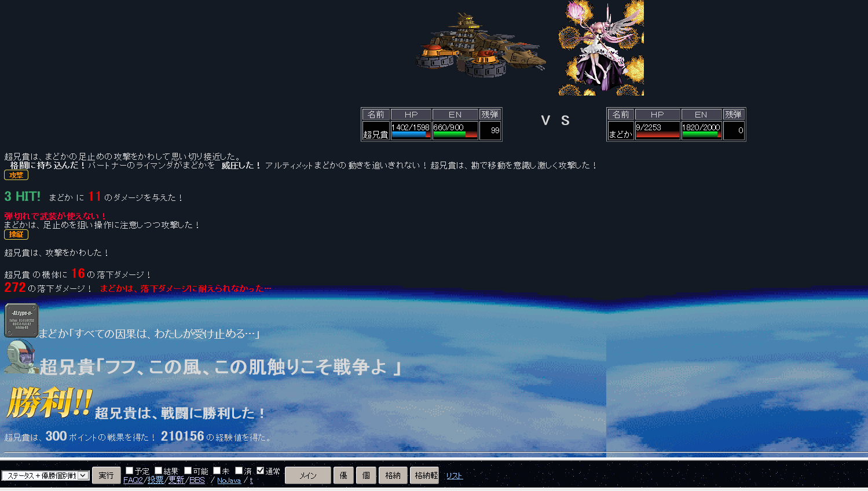Click the 格納 button
The image size is (868, 491).
click(x=393, y=475)
